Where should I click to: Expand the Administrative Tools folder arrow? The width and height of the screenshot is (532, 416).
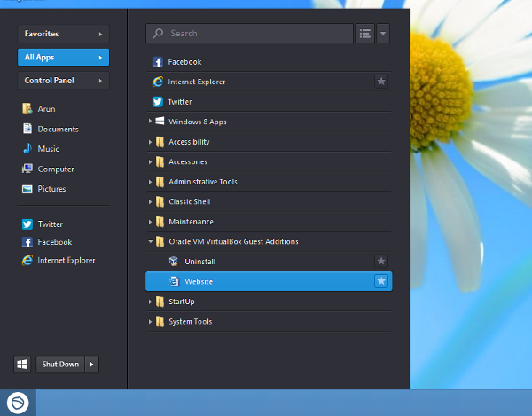click(150, 182)
